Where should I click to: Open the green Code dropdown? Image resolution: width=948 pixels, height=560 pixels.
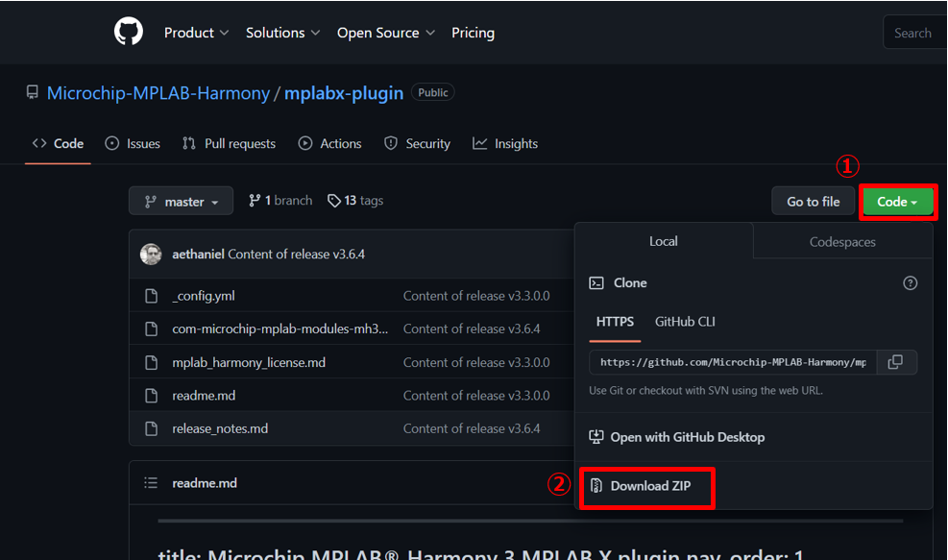pos(897,202)
